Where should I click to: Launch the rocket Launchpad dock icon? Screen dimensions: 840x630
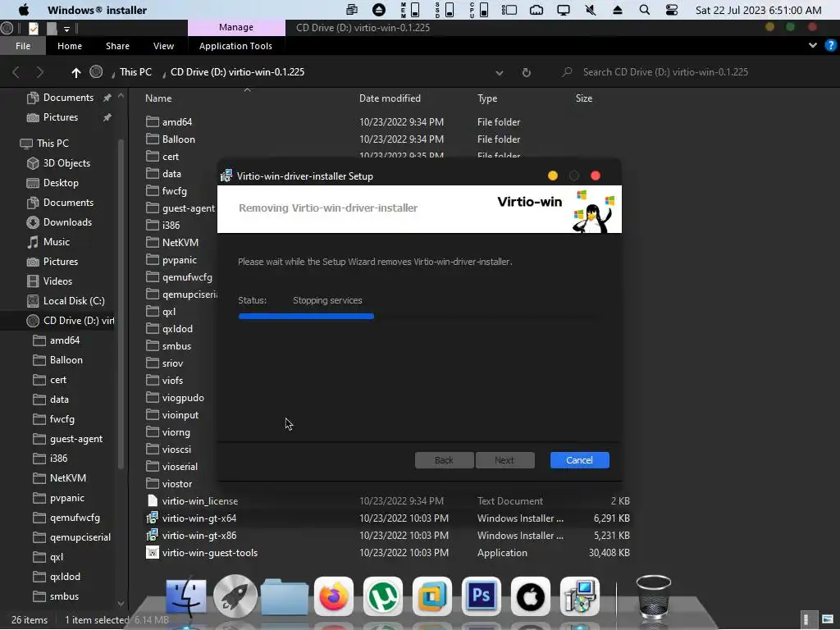point(235,596)
